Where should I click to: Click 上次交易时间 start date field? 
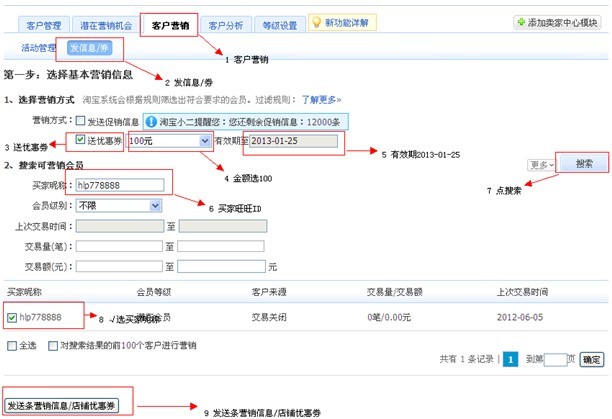pos(120,226)
